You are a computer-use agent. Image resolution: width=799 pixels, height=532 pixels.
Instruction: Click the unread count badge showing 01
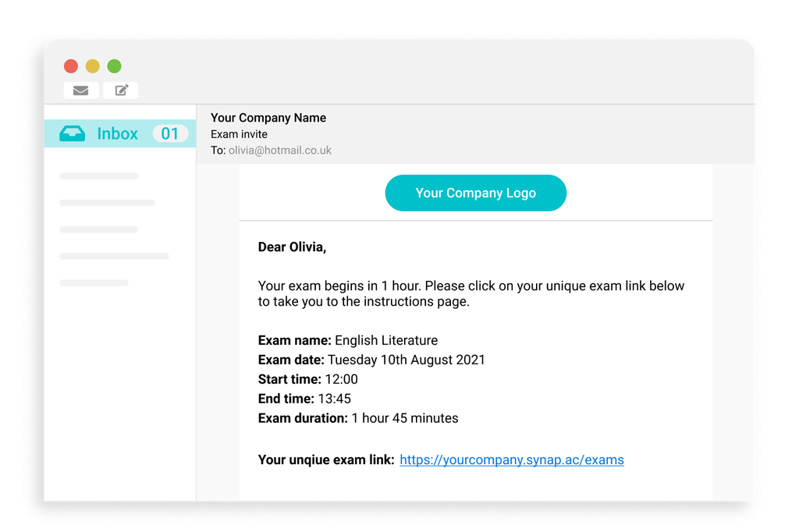pos(170,133)
